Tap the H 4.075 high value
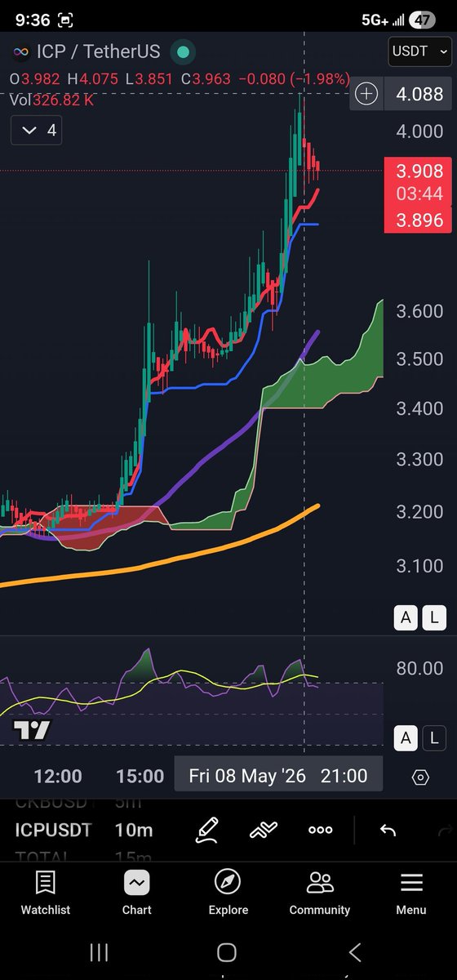Viewport: 457px width, 980px height. (x=93, y=79)
